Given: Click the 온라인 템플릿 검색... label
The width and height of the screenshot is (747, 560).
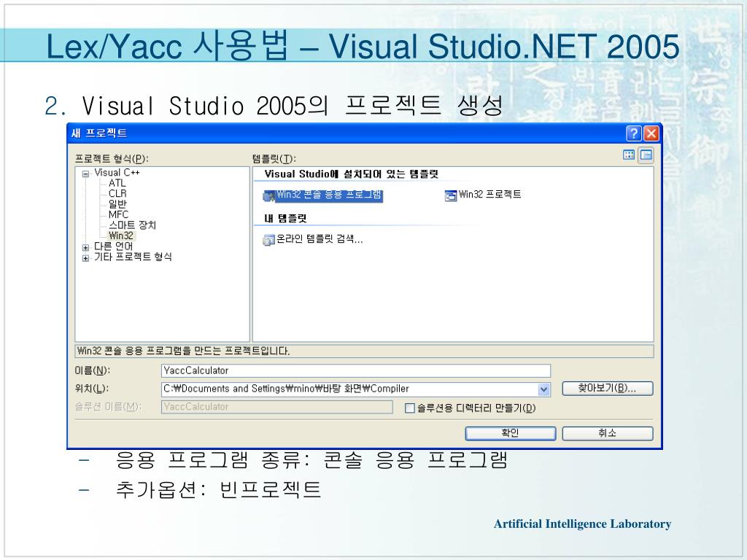Looking at the screenshot, I should (320, 239).
